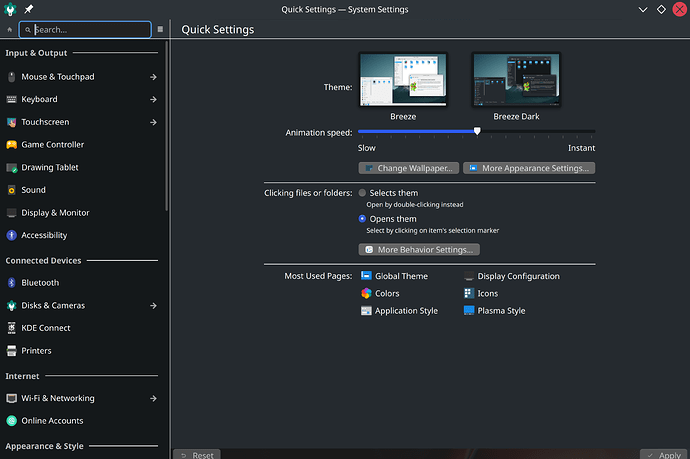Click the Sound speaker icon
This screenshot has width=690, height=459.
click(12, 190)
